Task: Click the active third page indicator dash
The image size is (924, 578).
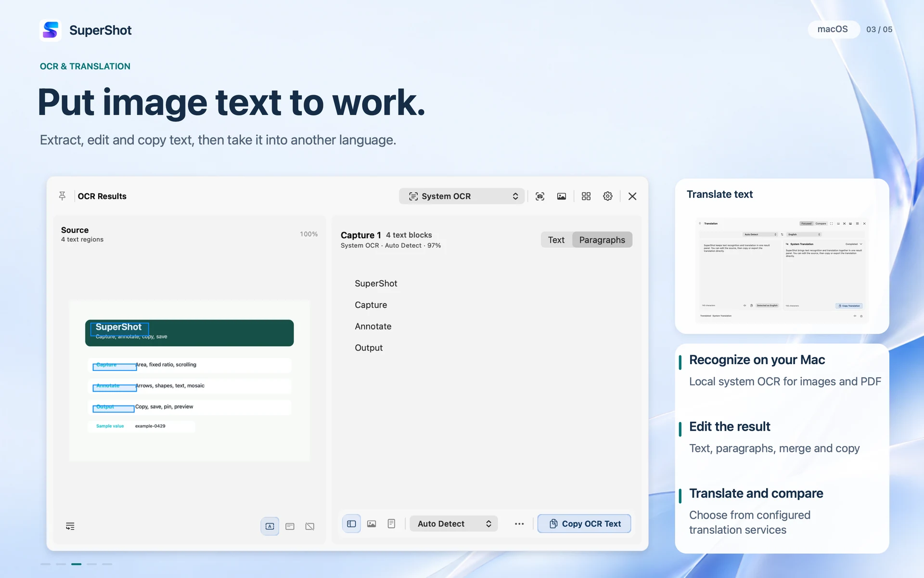Action: (x=76, y=564)
